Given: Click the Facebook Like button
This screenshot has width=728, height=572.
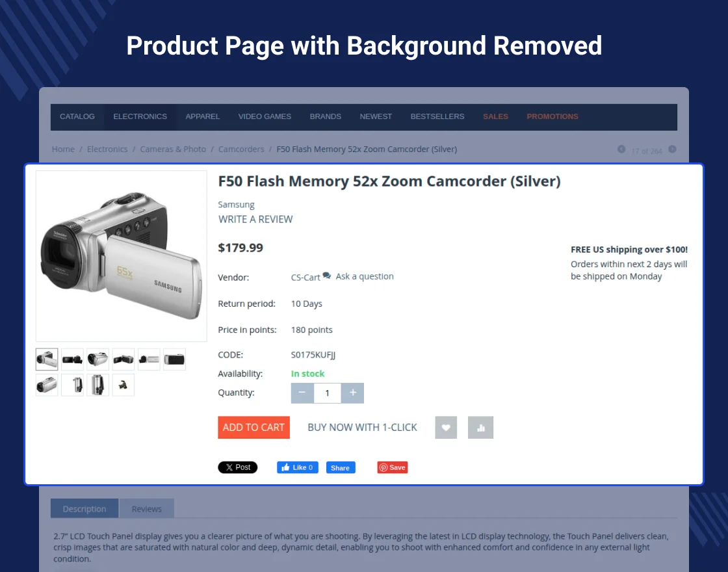Looking at the screenshot, I should 298,467.
